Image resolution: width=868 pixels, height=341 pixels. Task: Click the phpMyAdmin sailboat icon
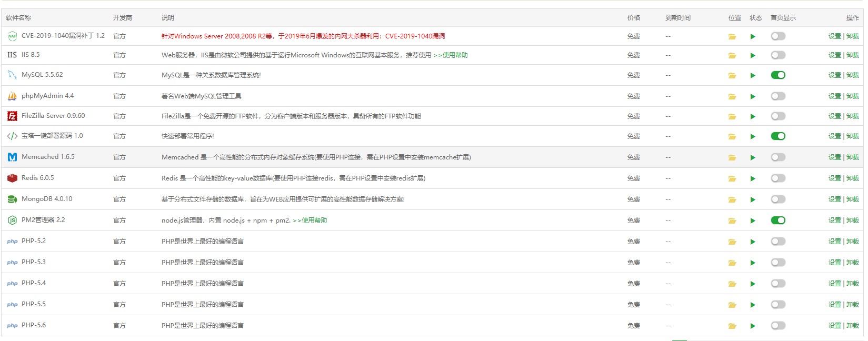point(12,96)
